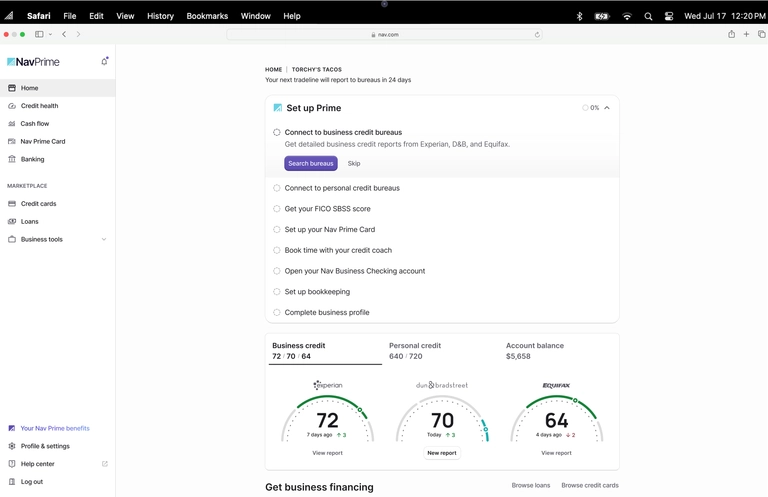Click the Business tools briefcase icon
This screenshot has width=768, height=497.
12,239
